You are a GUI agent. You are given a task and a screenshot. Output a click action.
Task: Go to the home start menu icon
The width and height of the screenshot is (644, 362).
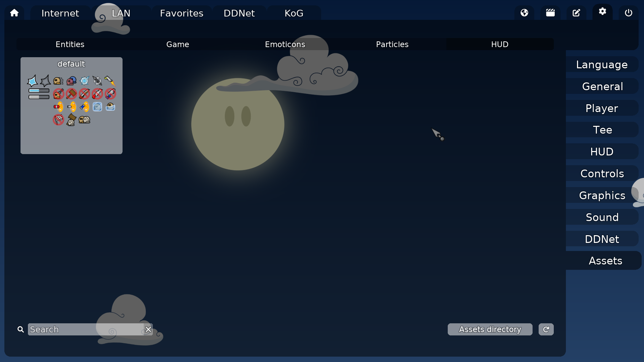(14, 13)
